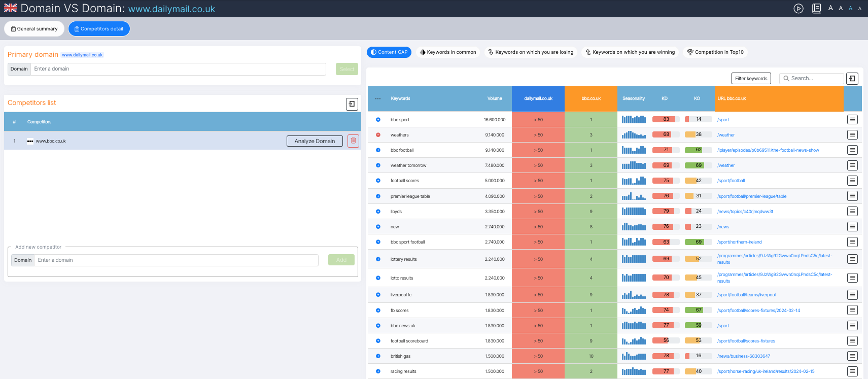Image resolution: width=868 pixels, height=379 pixels.
Task: Add keyword lotto results with plus icon
Action: pyautogui.click(x=378, y=278)
